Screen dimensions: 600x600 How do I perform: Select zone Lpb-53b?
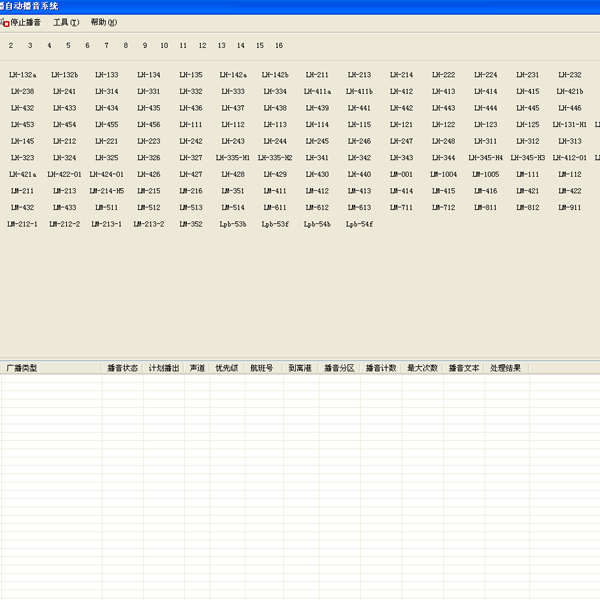[x=233, y=224]
